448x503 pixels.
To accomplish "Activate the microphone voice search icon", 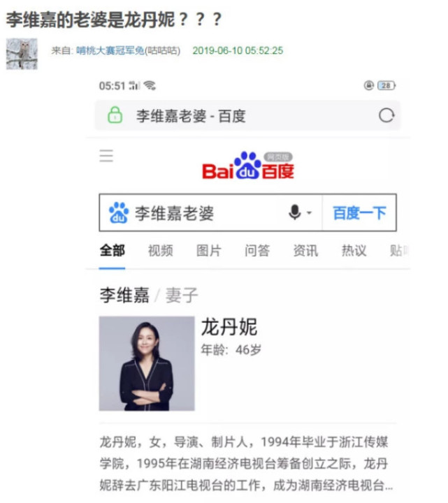I will coord(295,212).
